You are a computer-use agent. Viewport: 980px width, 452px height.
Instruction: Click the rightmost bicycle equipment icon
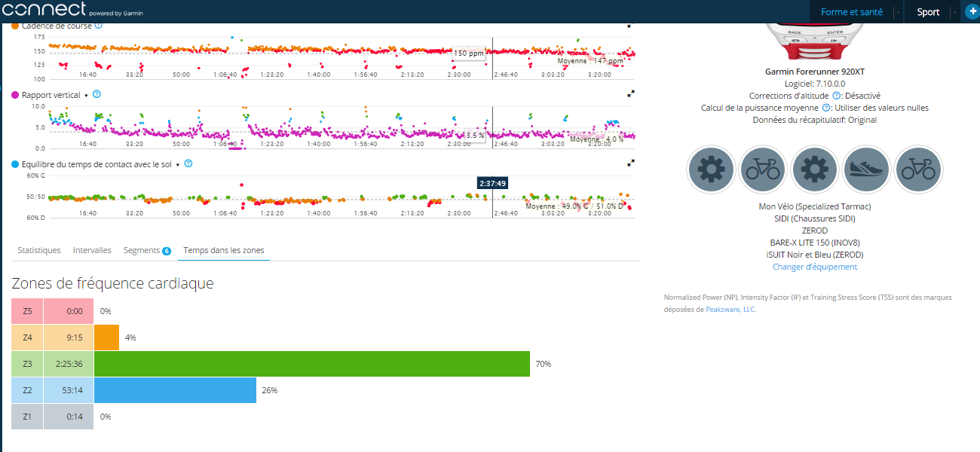click(x=918, y=169)
